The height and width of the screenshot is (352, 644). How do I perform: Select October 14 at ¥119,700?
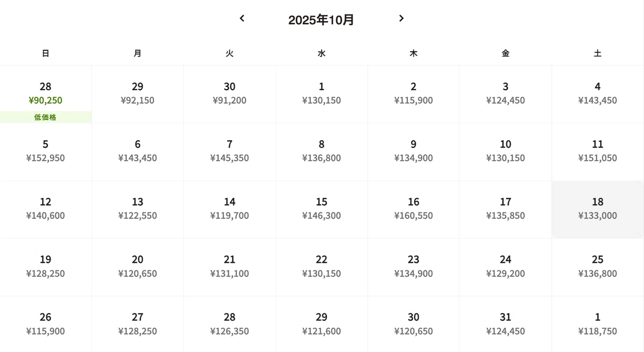[230, 210]
